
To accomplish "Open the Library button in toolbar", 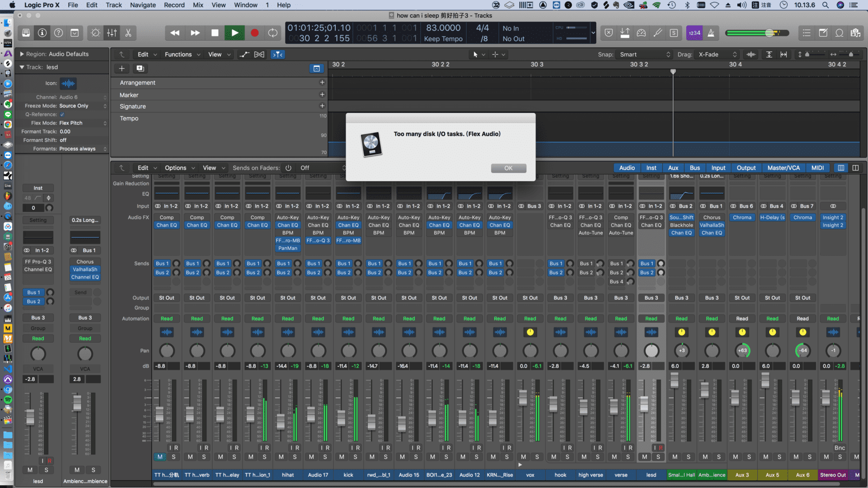I will [x=26, y=33].
